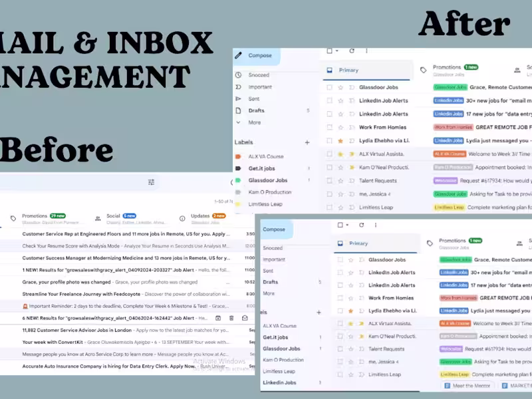Star the Talent Requests email in upper inbox
This screenshot has height=399, width=532.
tap(340, 181)
